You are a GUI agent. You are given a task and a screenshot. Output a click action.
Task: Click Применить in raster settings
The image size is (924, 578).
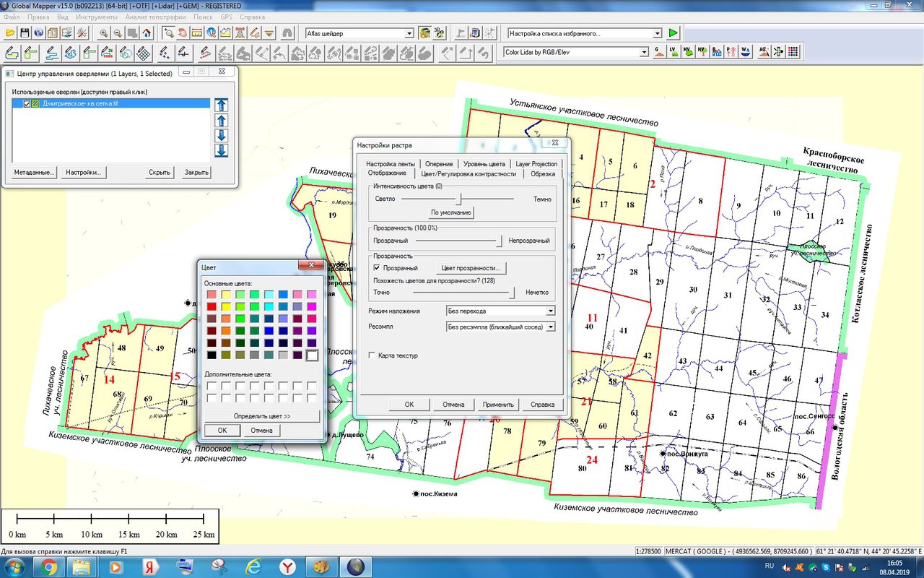[498, 405]
